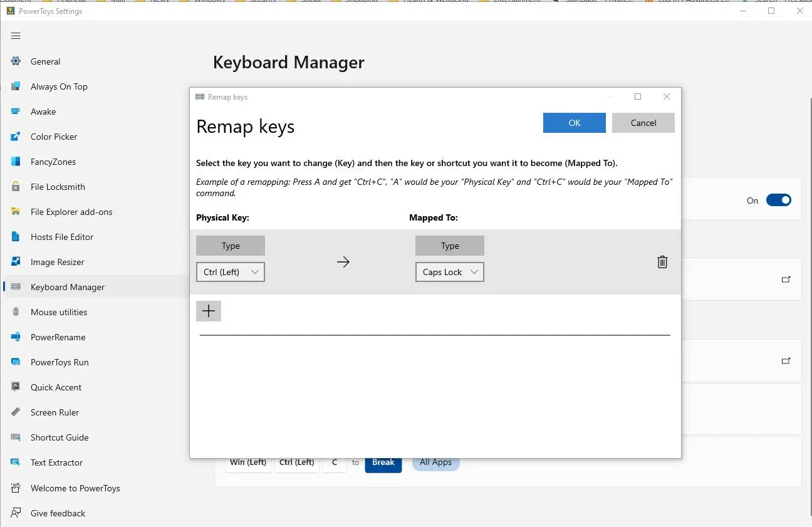Click the Image Resizer icon
Image resolution: width=812 pixels, height=527 pixels.
pos(16,262)
